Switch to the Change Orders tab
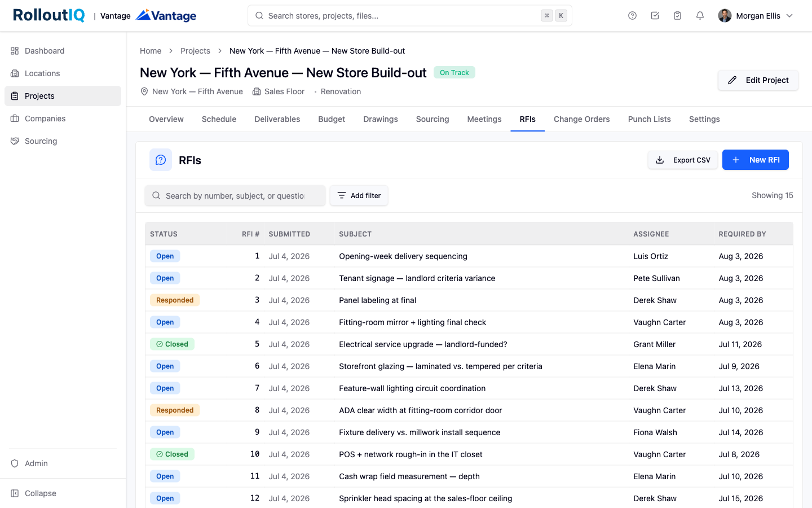This screenshot has height=508, width=812. click(582, 119)
